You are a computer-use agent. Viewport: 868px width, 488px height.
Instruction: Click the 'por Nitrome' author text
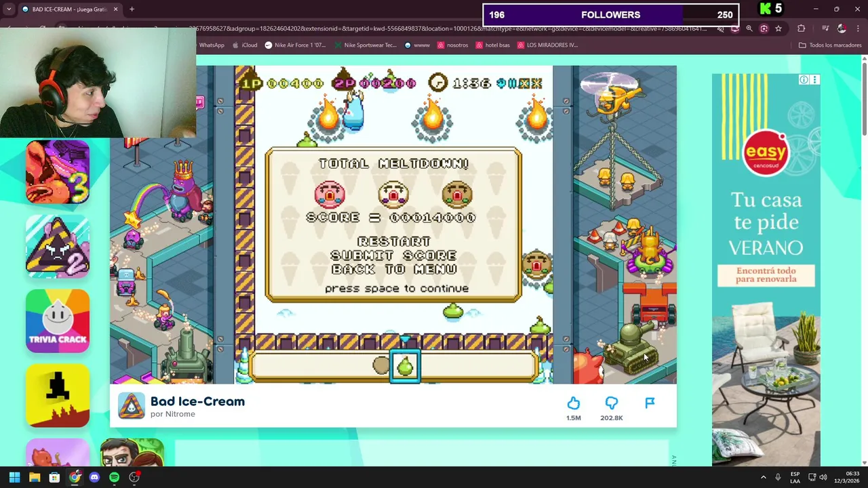pos(172,414)
